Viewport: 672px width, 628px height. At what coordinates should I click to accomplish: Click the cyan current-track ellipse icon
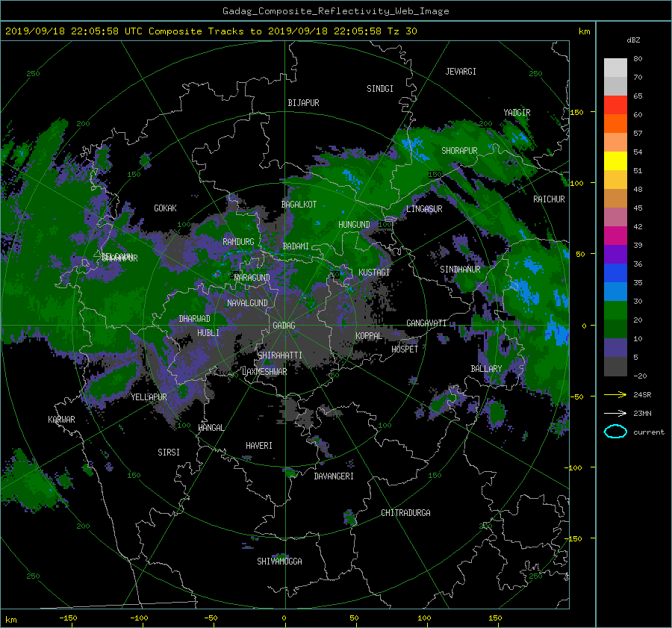click(615, 432)
